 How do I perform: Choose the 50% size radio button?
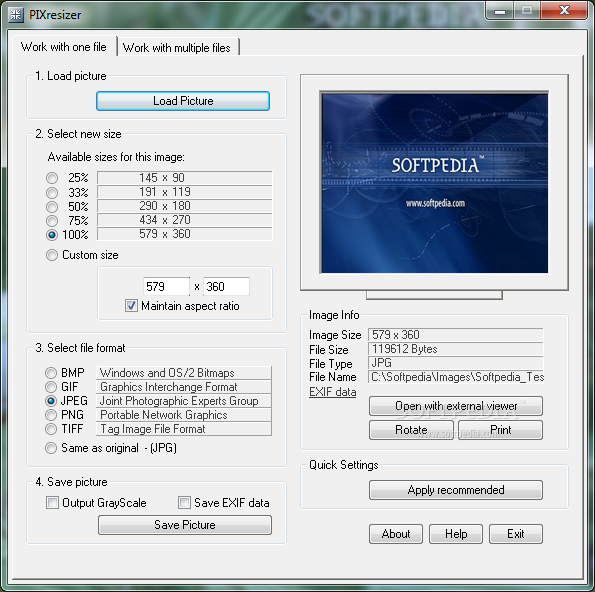click(x=52, y=206)
